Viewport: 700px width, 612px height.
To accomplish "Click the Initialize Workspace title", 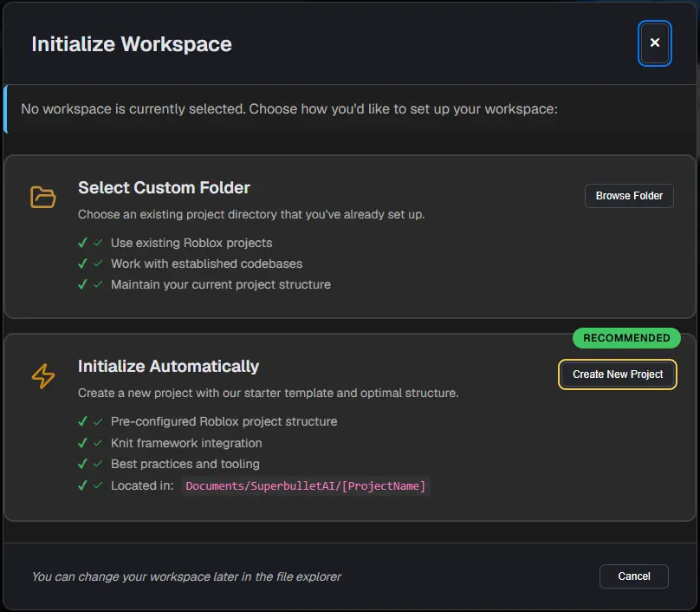I will coord(132,44).
